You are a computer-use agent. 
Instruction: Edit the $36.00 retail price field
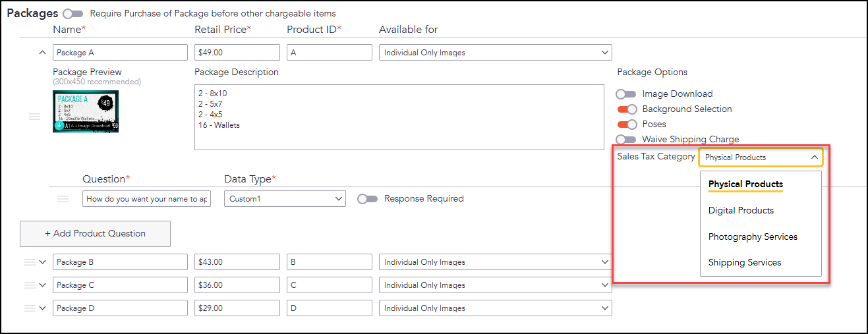click(237, 285)
